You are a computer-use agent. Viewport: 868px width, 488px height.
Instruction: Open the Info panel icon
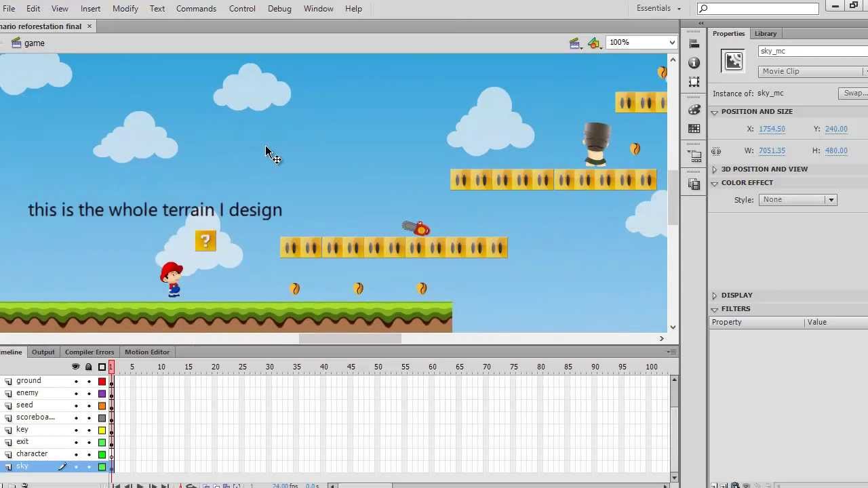coord(694,62)
